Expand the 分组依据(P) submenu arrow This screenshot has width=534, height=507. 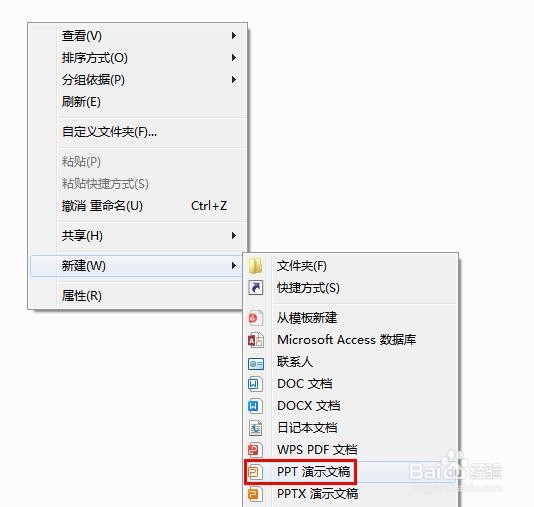(234, 80)
